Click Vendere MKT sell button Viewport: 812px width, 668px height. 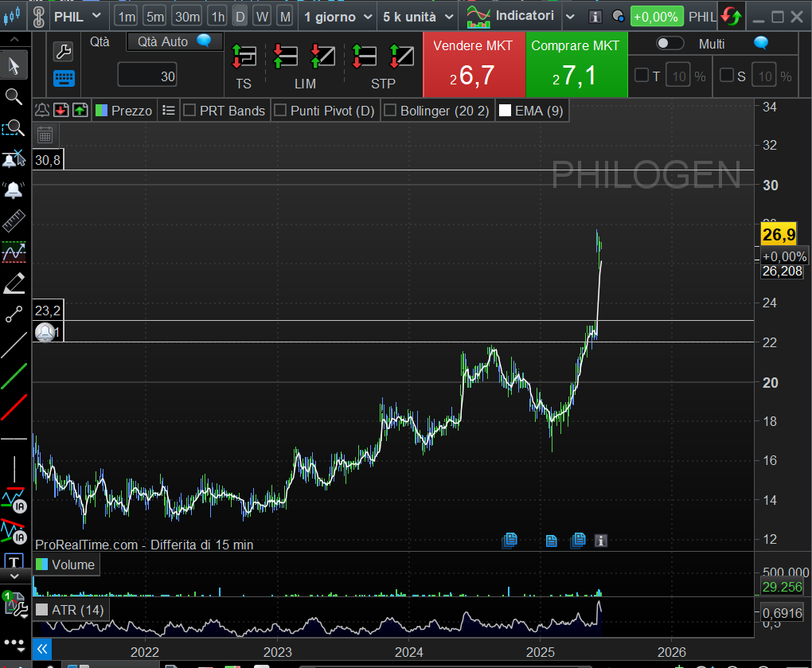(x=474, y=64)
